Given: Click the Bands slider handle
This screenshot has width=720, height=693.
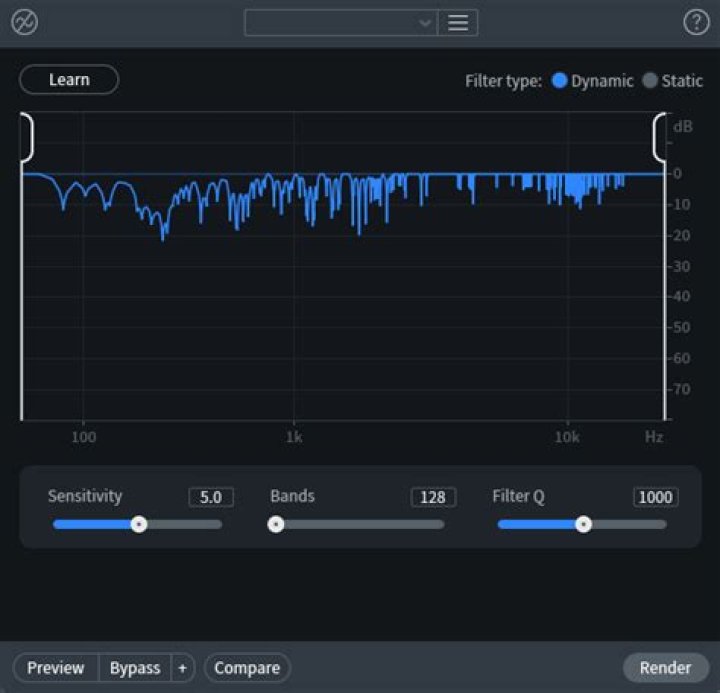Looking at the screenshot, I should 276,524.
